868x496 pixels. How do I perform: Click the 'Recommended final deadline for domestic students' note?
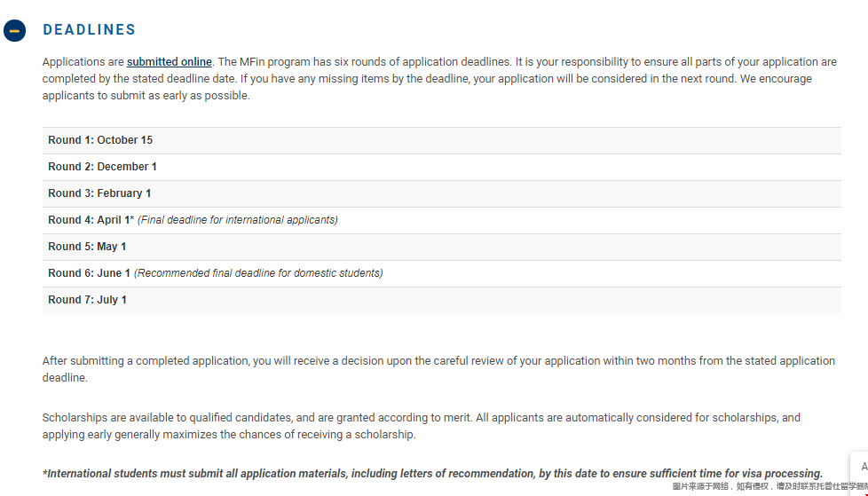[x=258, y=273]
